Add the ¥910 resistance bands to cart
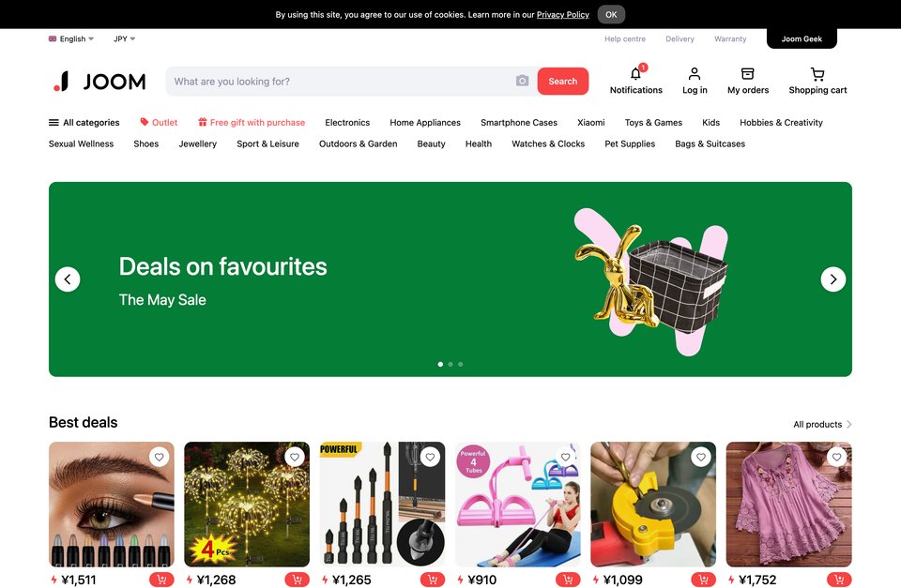The height and width of the screenshot is (588, 901). (568, 580)
